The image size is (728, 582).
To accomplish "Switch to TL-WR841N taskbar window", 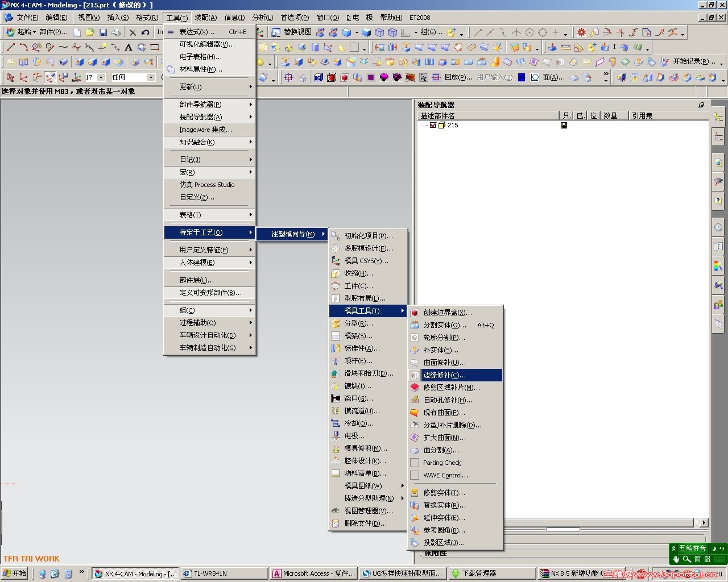I will (x=224, y=573).
